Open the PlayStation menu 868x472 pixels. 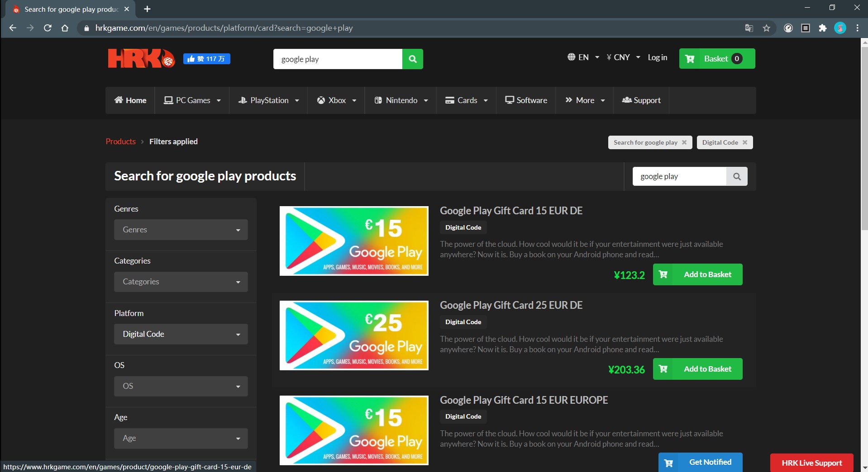point(268,100)
